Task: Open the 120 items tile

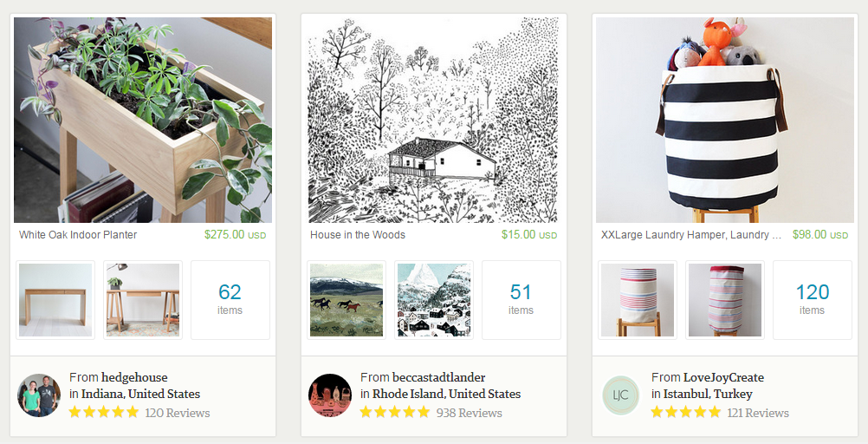Action: tap(813, 300)
